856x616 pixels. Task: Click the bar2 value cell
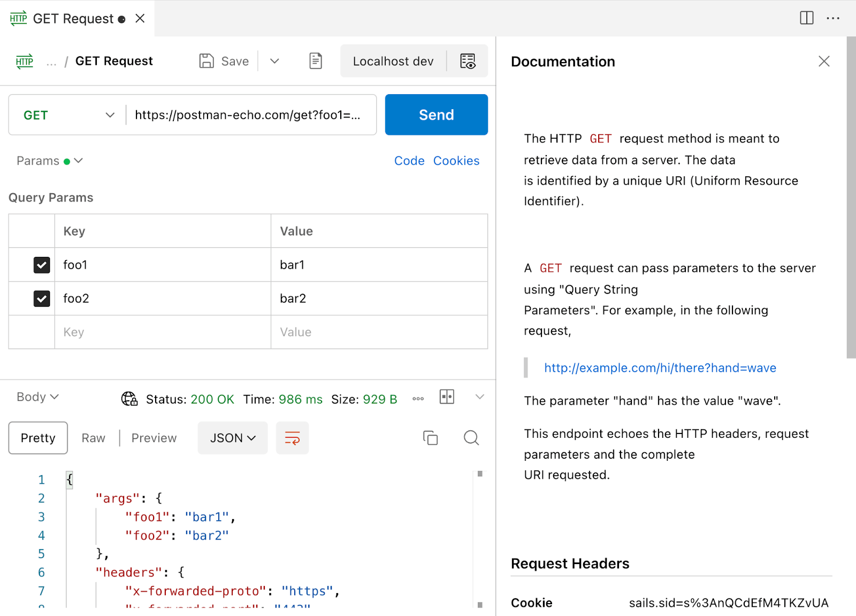[x=379, y=299]
